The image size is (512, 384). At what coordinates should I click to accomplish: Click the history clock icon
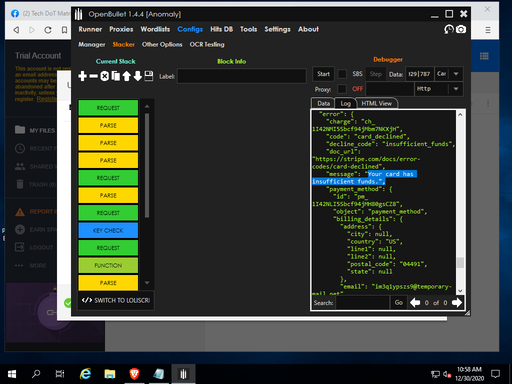449,29
